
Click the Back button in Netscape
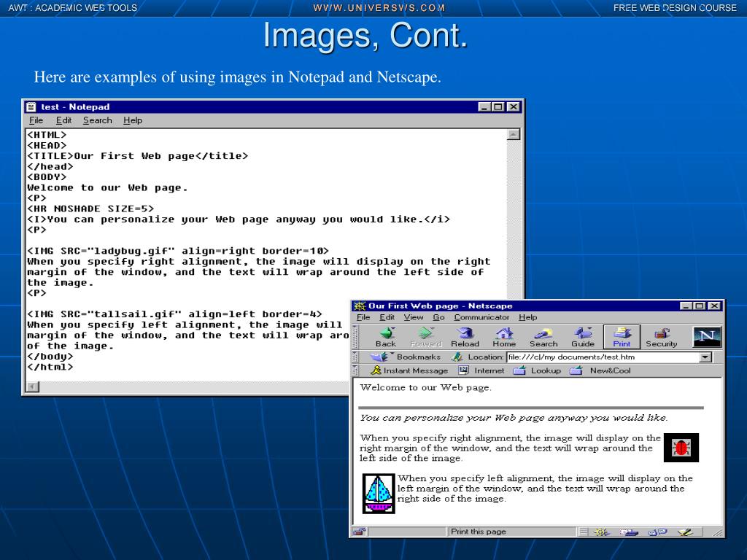click(385, 337)
